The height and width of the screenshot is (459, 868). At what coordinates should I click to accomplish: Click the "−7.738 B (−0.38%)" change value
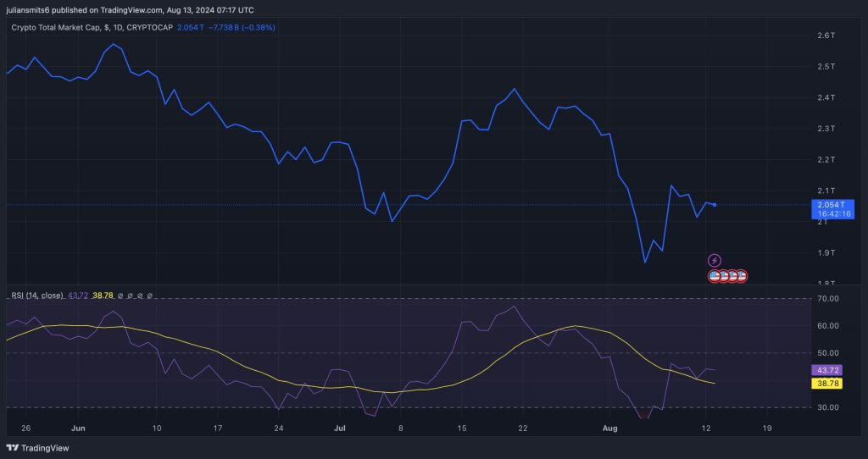click(x=242, y=27)
